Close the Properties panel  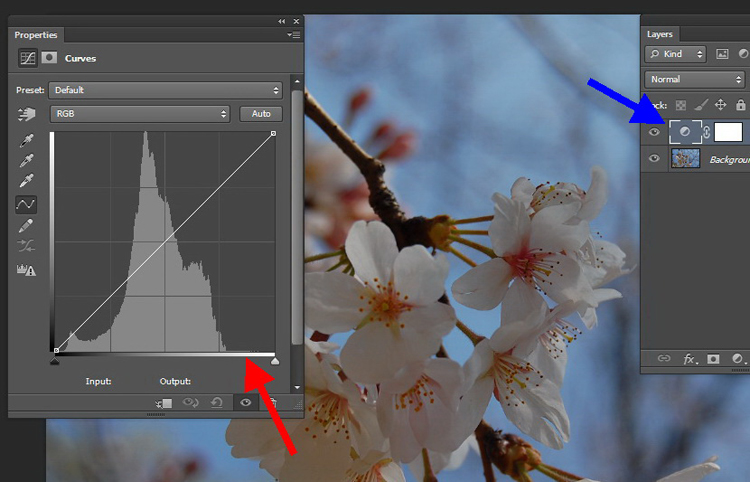[297, 21]
